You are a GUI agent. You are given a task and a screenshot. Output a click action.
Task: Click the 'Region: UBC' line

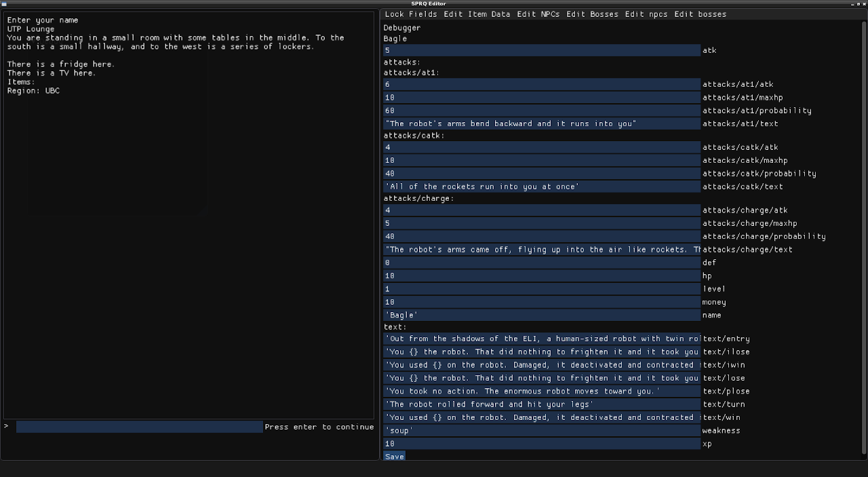(33, 91)
